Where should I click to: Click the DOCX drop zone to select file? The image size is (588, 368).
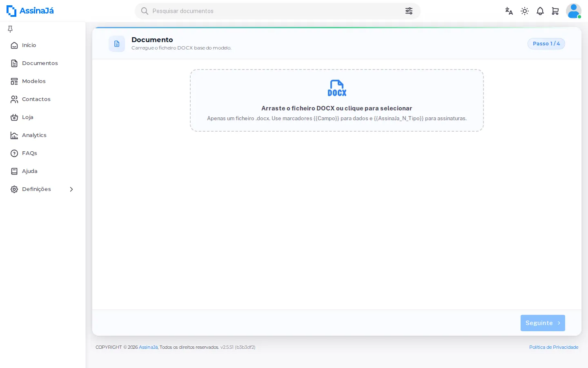click(337, 101)
